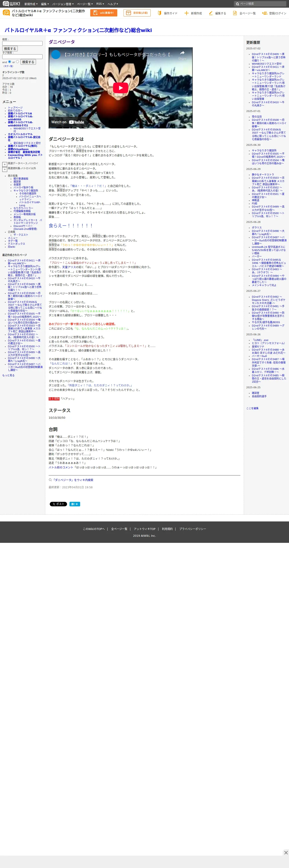Open 零の玉将 in 更新履歴

point(257,116)
